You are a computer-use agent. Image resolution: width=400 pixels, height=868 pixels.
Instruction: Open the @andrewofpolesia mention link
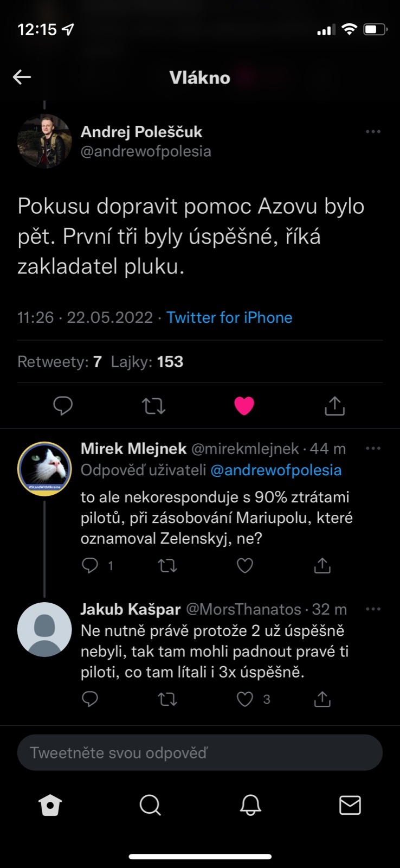pos(276,470)
